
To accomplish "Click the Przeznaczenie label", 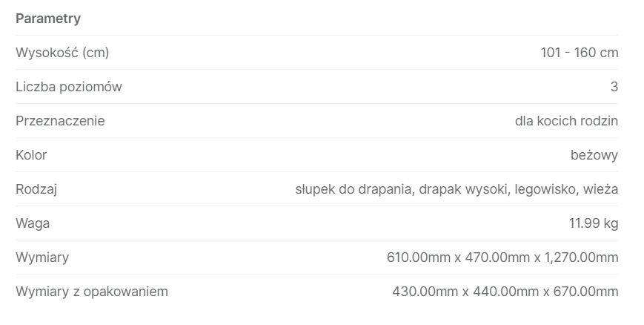I will (60, 121).
